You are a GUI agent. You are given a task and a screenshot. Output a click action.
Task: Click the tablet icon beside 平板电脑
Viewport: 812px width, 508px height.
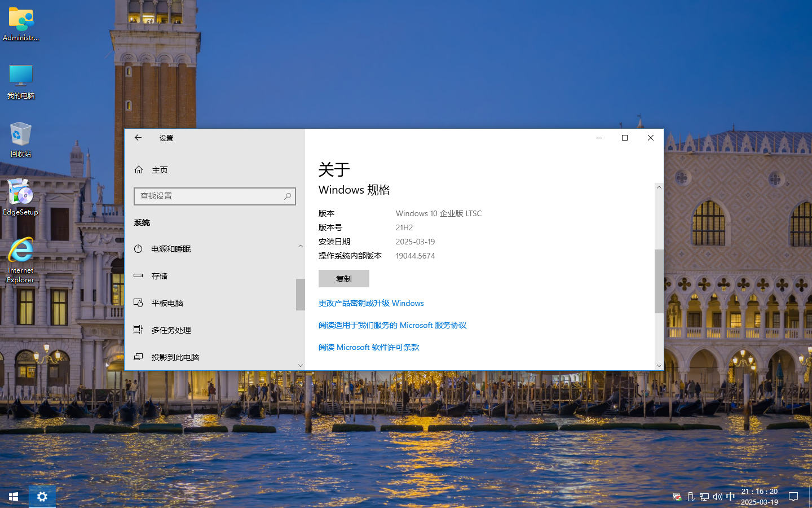click(138, 303)
